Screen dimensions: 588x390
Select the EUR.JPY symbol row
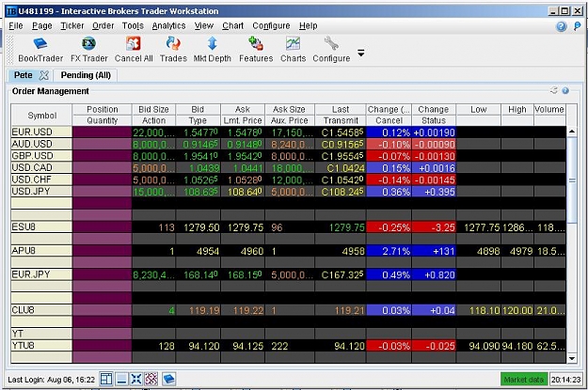(x=41, y=274)
